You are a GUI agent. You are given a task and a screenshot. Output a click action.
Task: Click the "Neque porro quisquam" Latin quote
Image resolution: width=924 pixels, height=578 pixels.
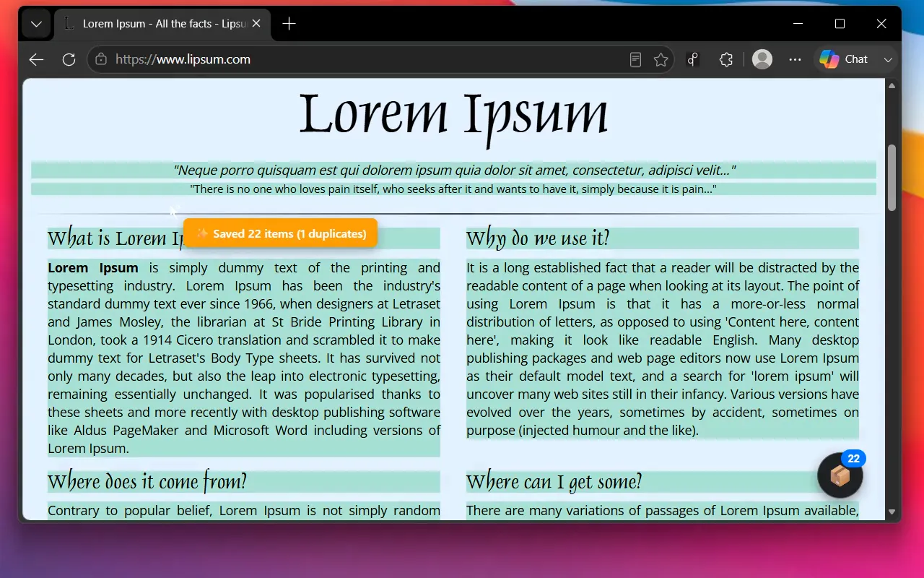click(x=454, y=171)
